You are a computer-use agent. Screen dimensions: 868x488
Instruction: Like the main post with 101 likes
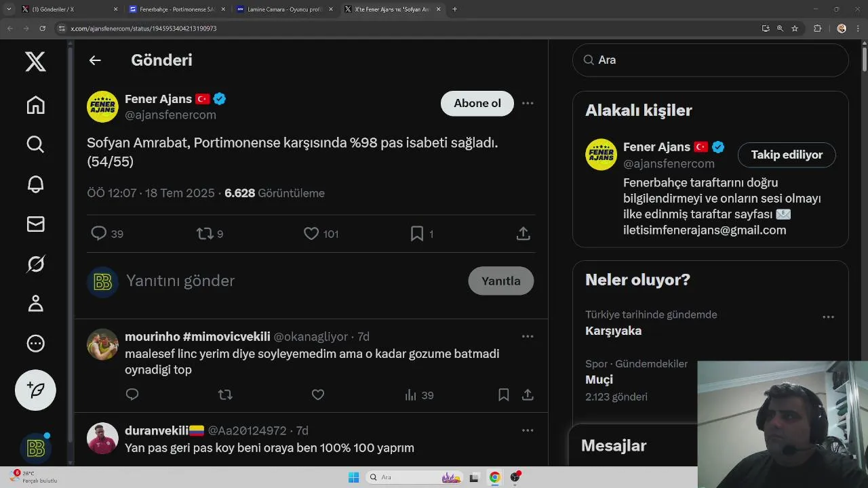click(311, 234)
